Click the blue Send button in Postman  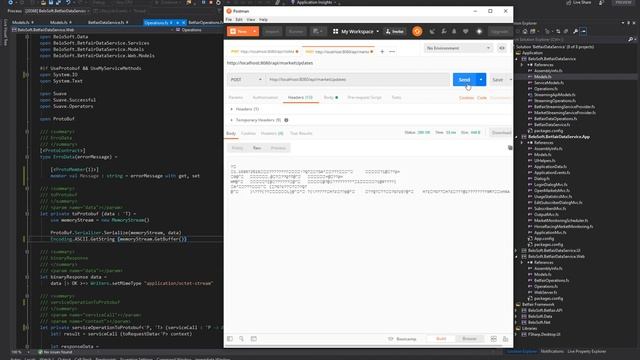pos(464,80)
